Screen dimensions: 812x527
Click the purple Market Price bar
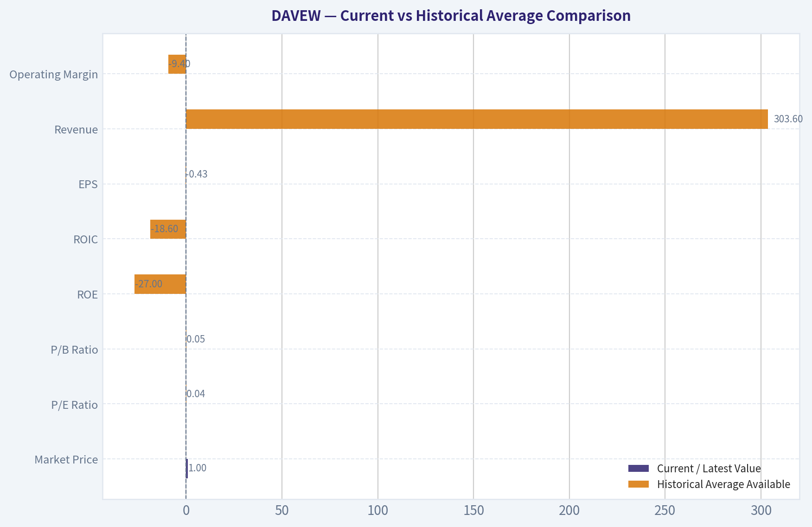click(187, 468)
